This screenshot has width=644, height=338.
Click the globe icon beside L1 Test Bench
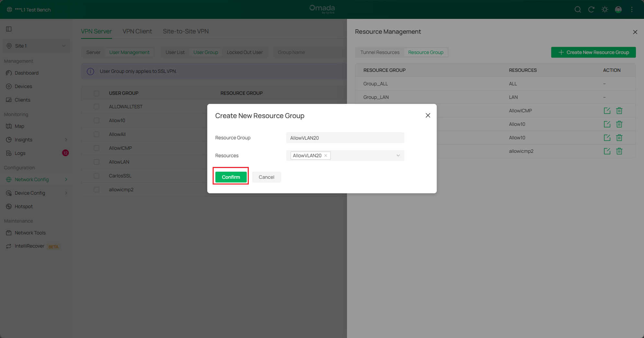pos(9,10)
